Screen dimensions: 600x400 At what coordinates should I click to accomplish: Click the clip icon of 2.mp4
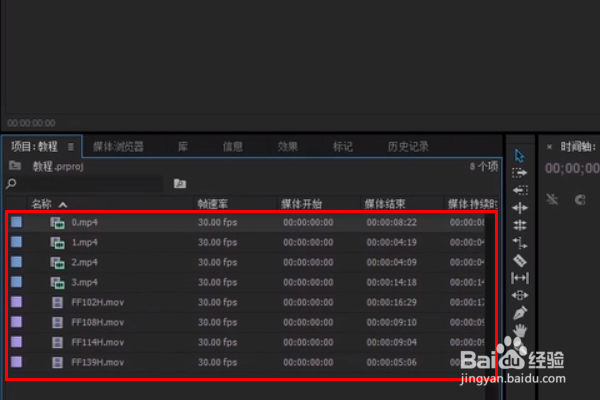tap(57, 263)
